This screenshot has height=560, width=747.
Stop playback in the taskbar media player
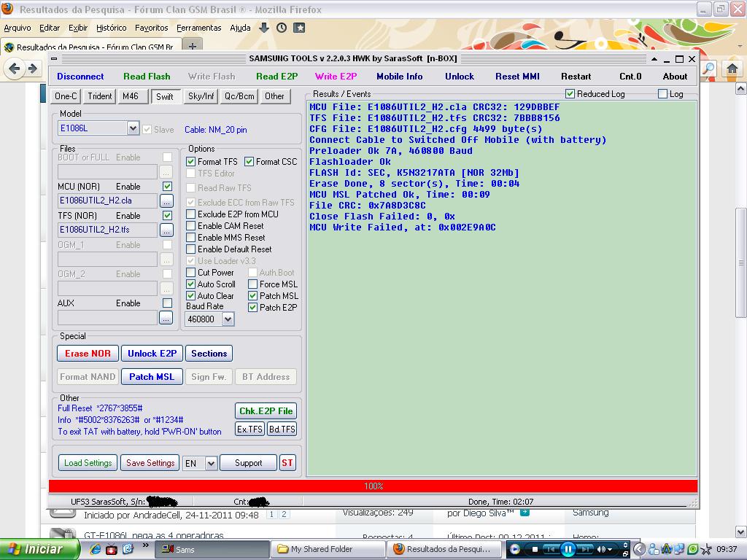[535, 550]
